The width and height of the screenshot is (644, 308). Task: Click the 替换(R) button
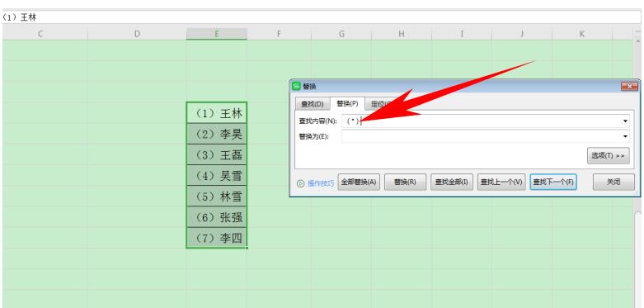tap(405, 182)
